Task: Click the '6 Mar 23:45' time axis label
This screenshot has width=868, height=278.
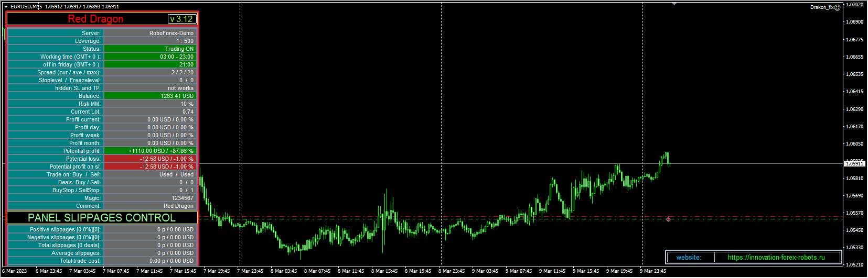Action: click(49, 271)
